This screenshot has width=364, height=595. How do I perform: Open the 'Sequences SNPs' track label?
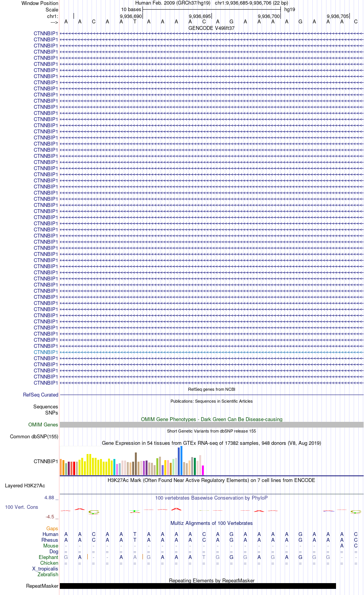point(46,410)
